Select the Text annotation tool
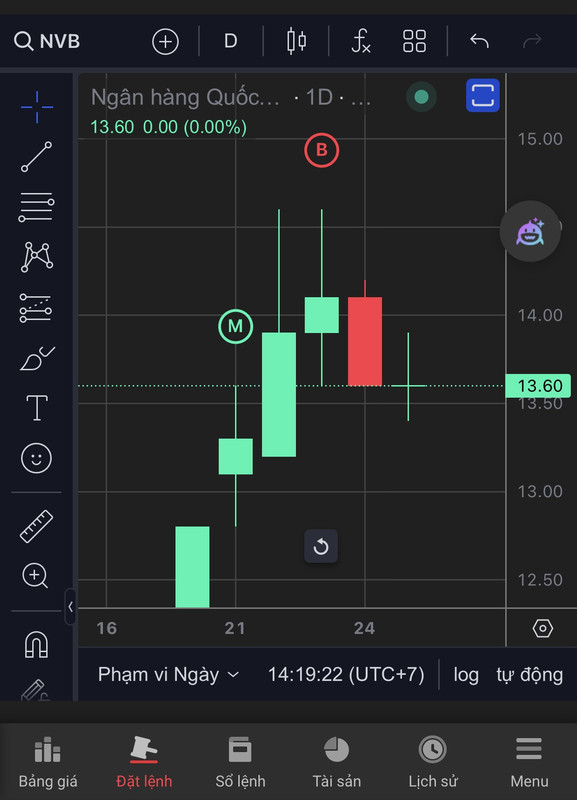This screenshot has width=577, height=800. [37, 408]
